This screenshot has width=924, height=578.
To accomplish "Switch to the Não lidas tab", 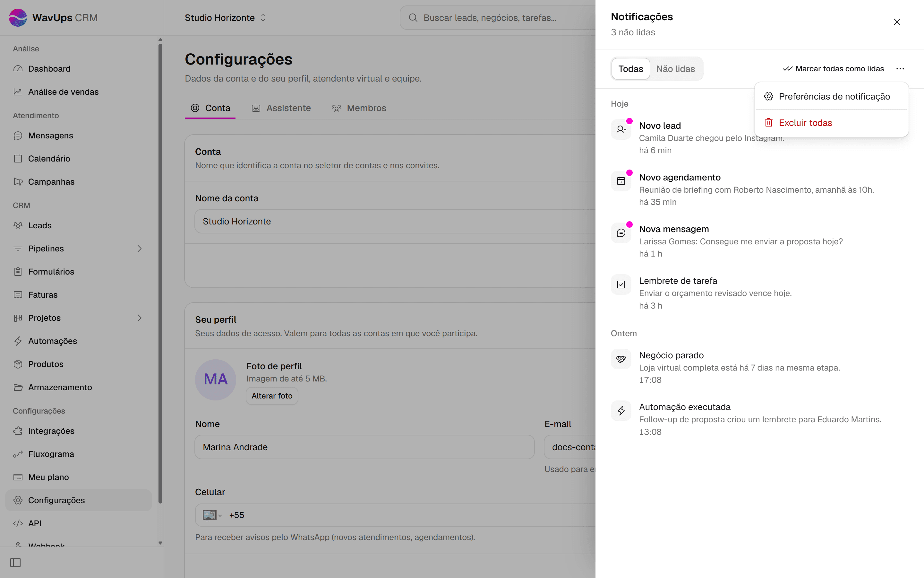I will click(675, 69).
